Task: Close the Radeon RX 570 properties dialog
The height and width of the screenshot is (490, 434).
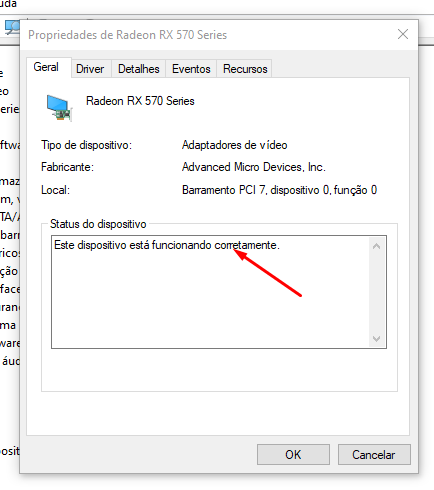Action: 403,34
